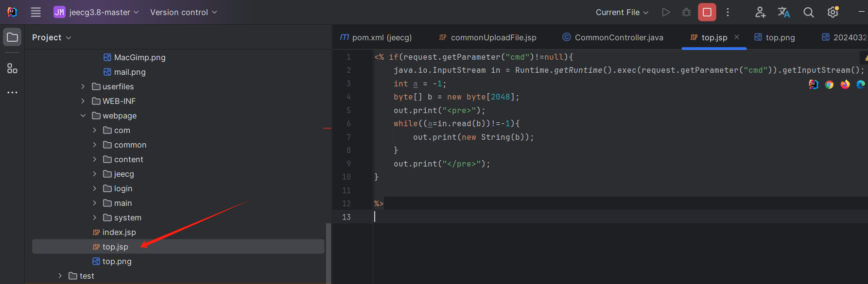Expand the login folder
The image size is (868, 284).
coord(95,188)
